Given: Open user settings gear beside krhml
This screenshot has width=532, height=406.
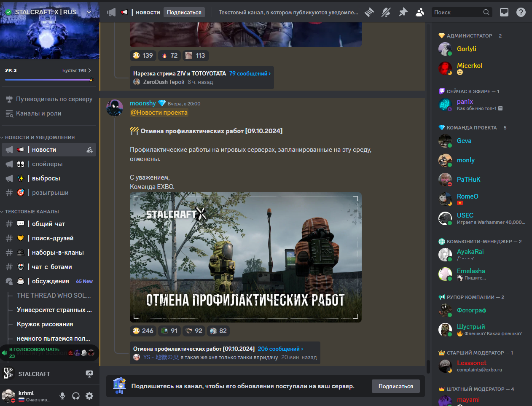Looking at the screenshot, I should pos(89,396).
